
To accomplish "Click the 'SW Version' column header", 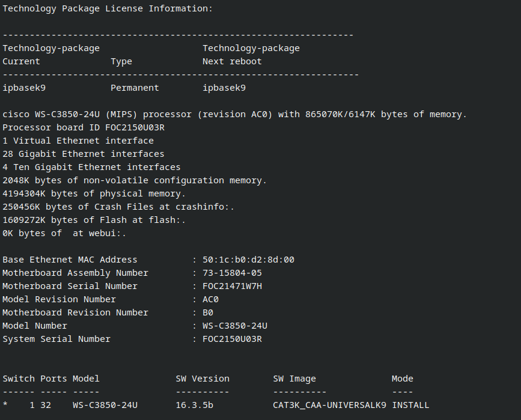I will tap(203, 379).
